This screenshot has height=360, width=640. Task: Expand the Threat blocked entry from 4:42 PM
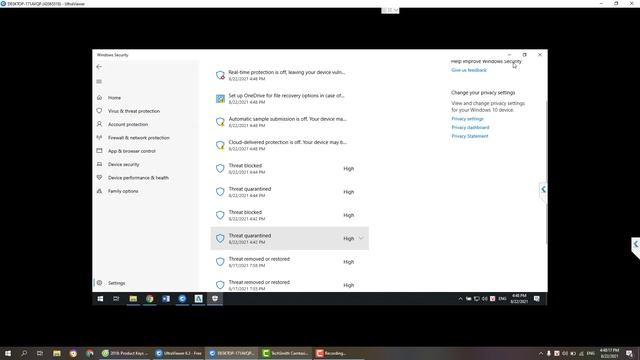point(290,215)
